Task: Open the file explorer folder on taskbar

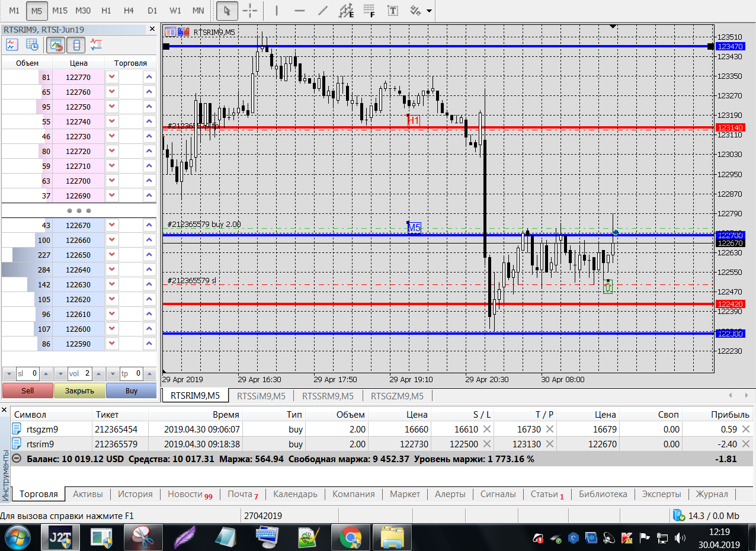Action: (x=392, y=538)
